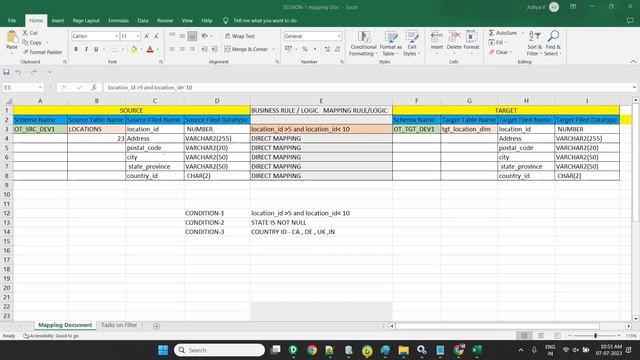This screenshot has height=360, width=640.
Task: Switch to the Data tab
Action: 142,20
